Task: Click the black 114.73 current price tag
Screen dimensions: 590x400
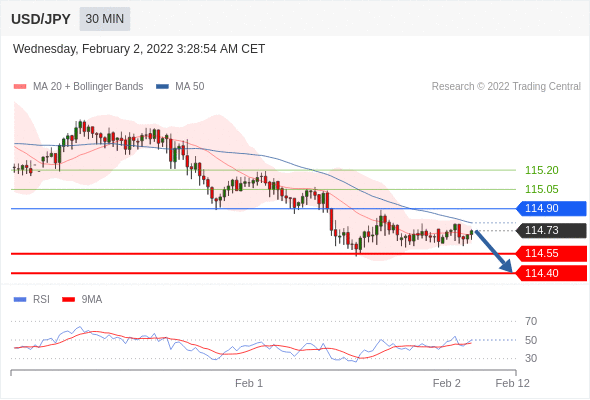Action: 551,230
